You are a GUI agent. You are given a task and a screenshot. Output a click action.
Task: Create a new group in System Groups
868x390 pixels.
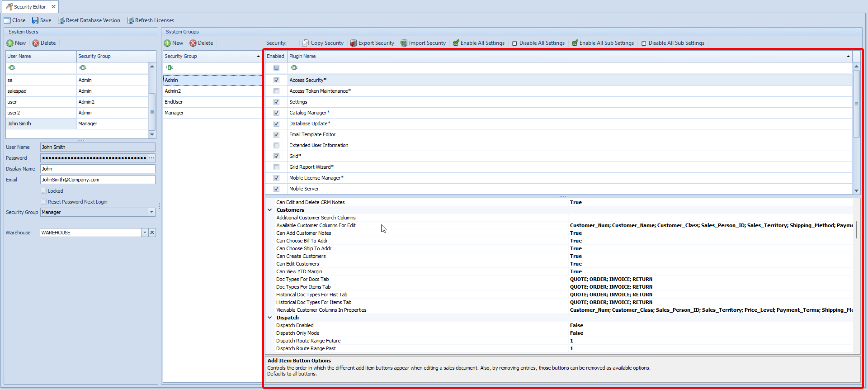(174, 43)
